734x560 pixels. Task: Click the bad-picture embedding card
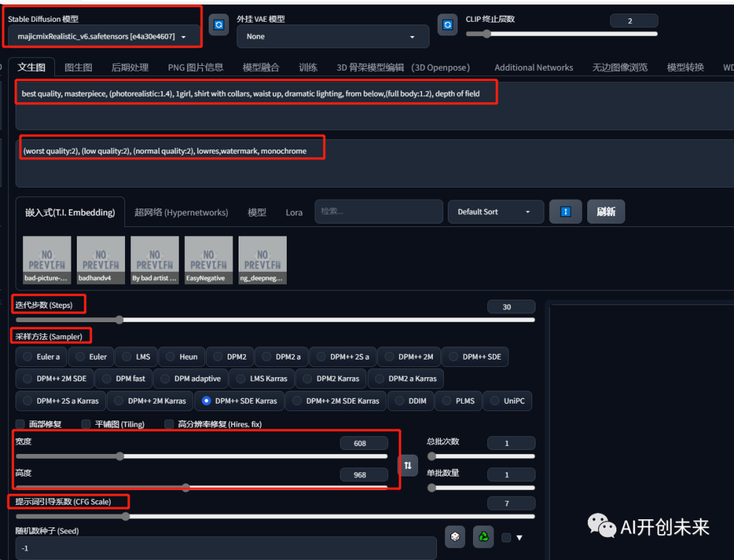(x=47, y=260)
